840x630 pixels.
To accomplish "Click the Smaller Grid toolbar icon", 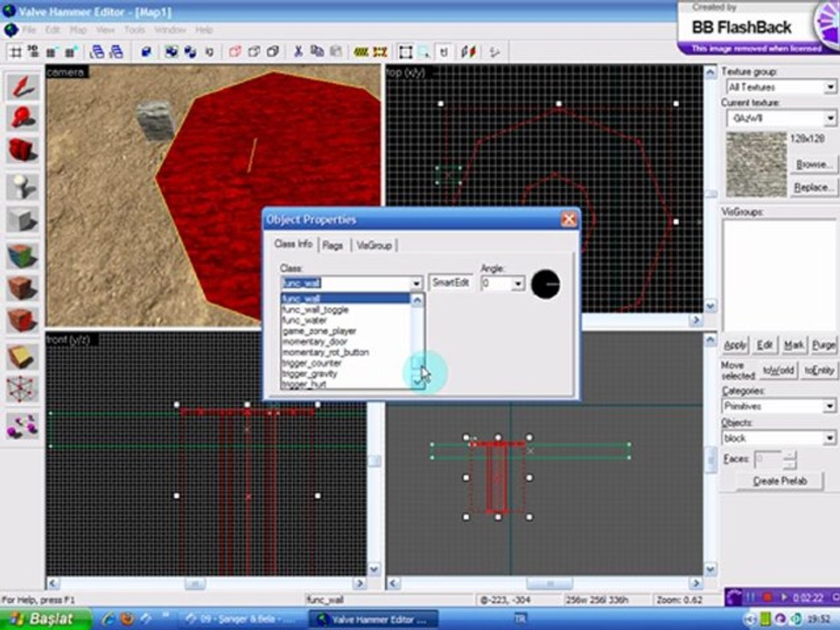I will tap(52, 52).
